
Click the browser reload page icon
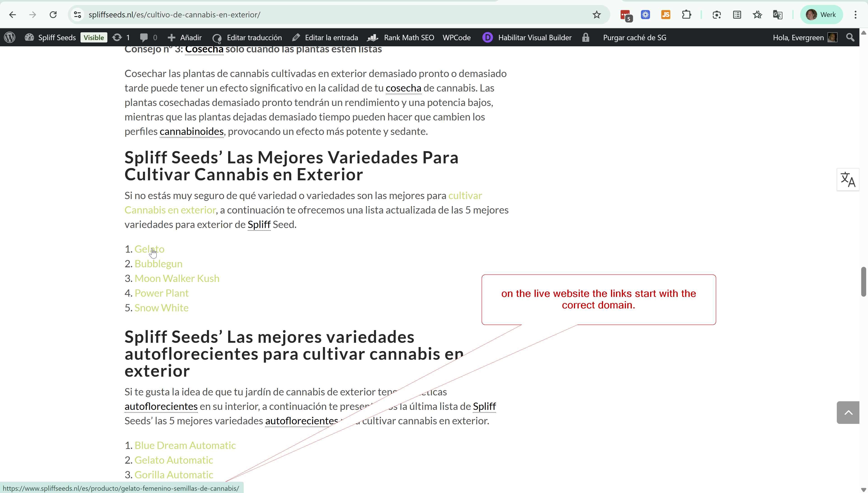coord(53,14)
